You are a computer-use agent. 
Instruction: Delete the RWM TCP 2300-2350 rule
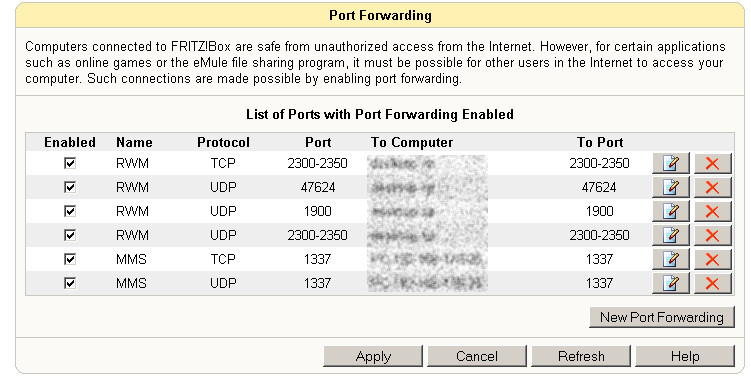pos(713,163)
